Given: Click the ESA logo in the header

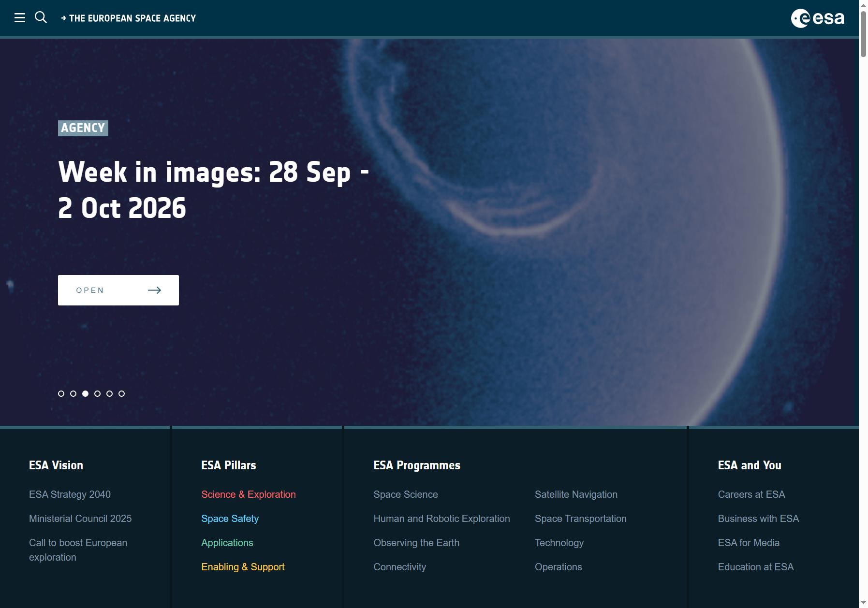Looking at the screenshot, I should 818,18.
